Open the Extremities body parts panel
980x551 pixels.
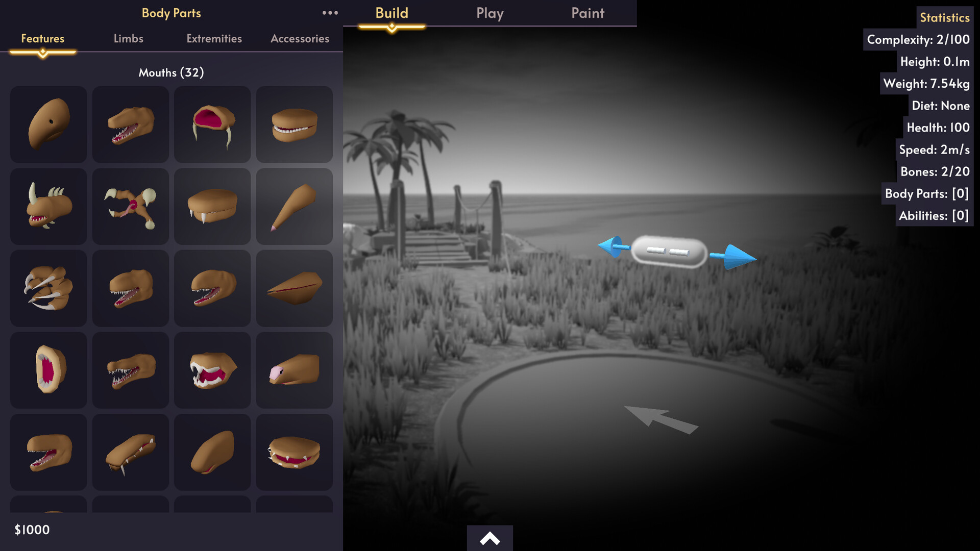coord(213,38)
